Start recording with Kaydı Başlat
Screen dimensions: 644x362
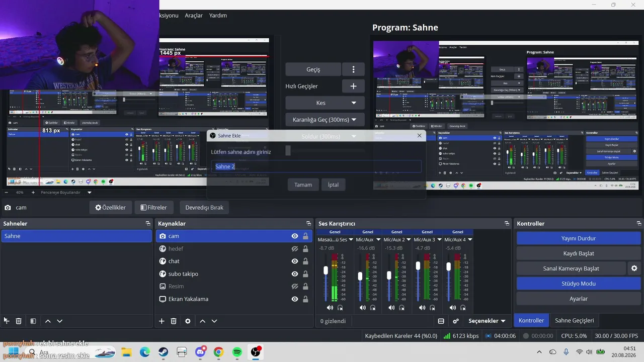(x=579, y=253)
